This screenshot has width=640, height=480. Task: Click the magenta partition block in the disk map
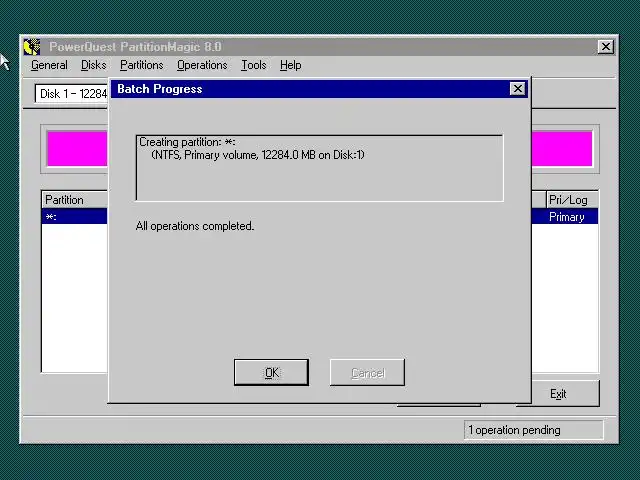point(77,149)
